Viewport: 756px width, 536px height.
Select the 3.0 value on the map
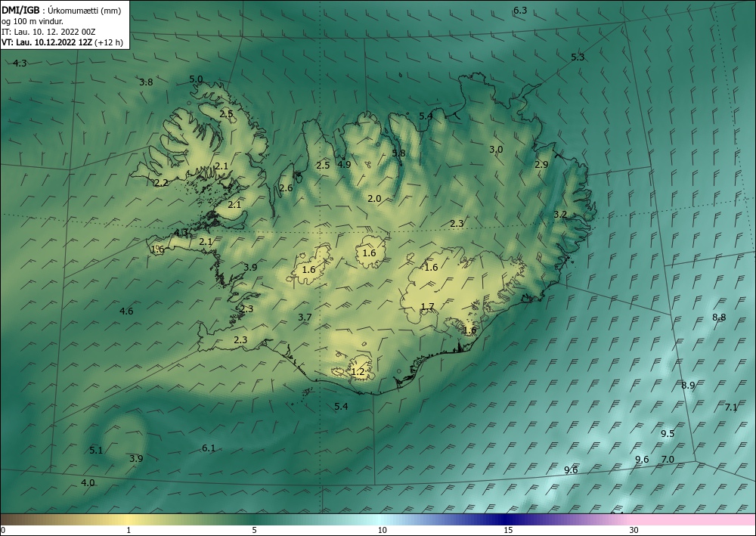[x=496, y=150]
